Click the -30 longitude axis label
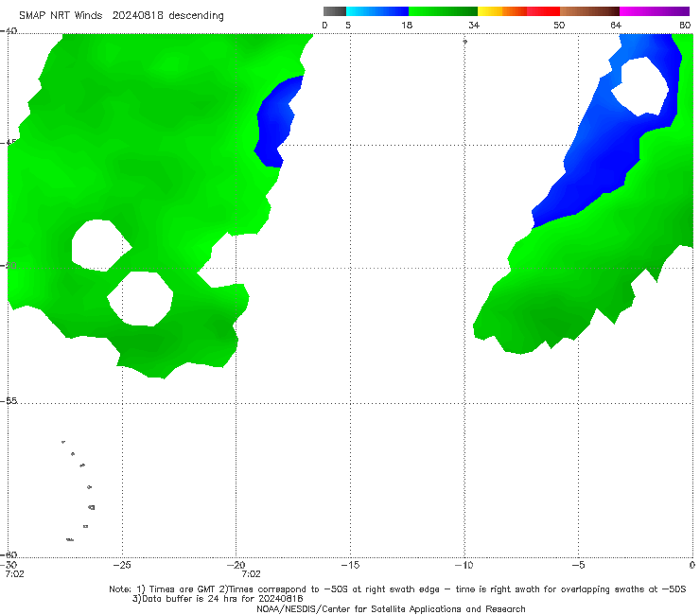 9,565
